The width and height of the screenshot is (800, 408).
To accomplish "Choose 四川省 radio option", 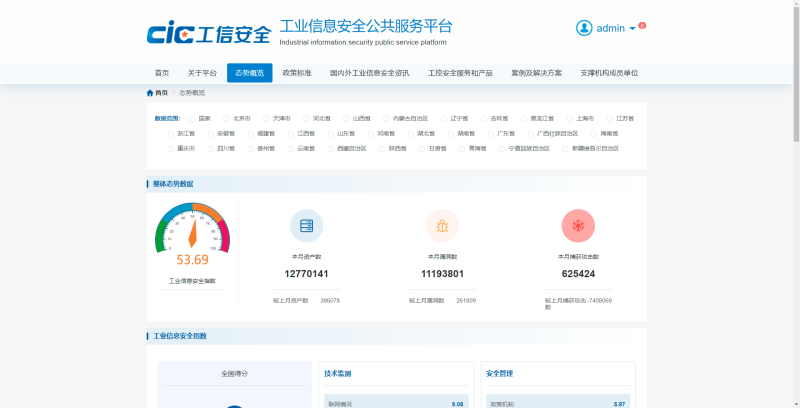I will 210,149.
